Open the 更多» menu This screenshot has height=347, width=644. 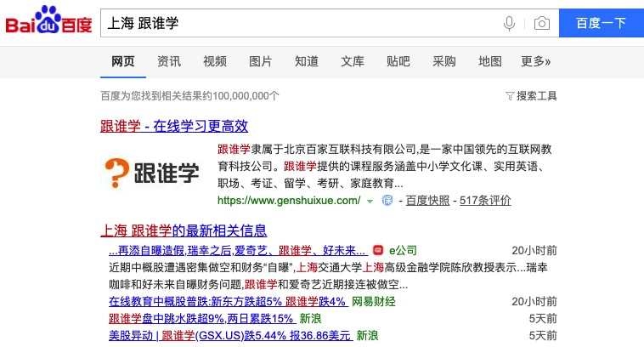(535, 61)
